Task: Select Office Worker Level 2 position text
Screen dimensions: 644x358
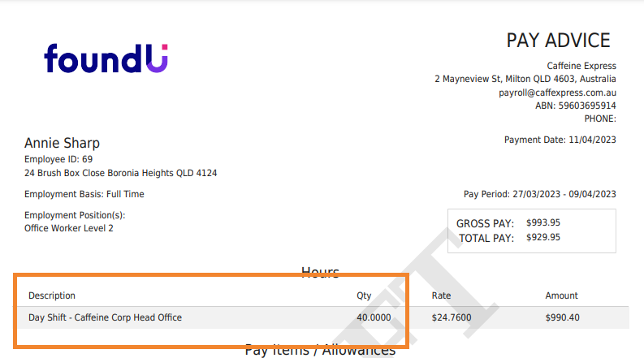Action: (x=69, y=229)
